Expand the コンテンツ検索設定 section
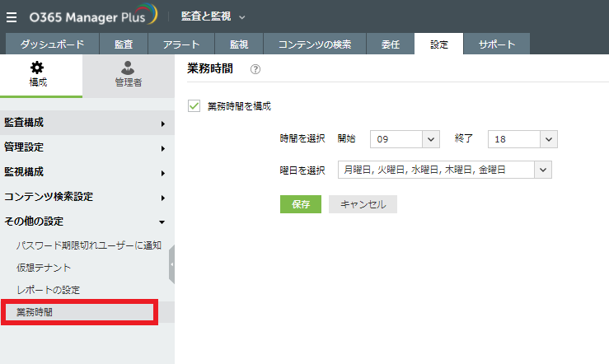Image resolution: width=609 pixels, height=364 pixels. click(x=87, y=197)
